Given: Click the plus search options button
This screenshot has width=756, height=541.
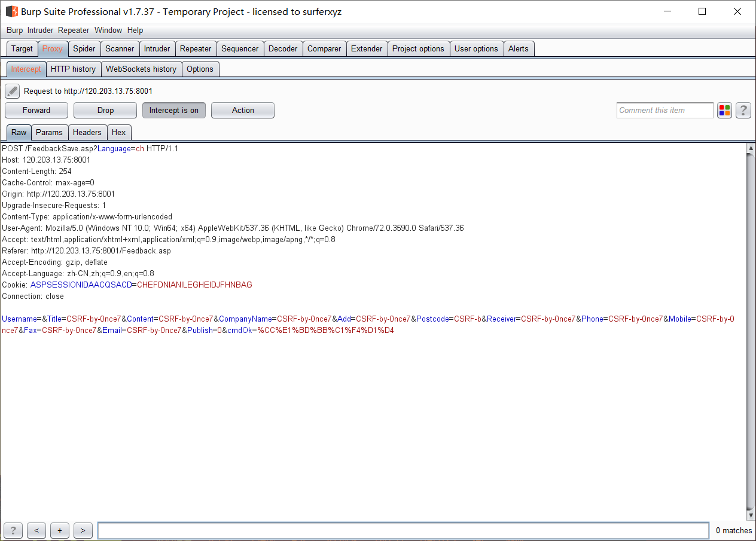Looking at the screenshot, I should point(60,530).
